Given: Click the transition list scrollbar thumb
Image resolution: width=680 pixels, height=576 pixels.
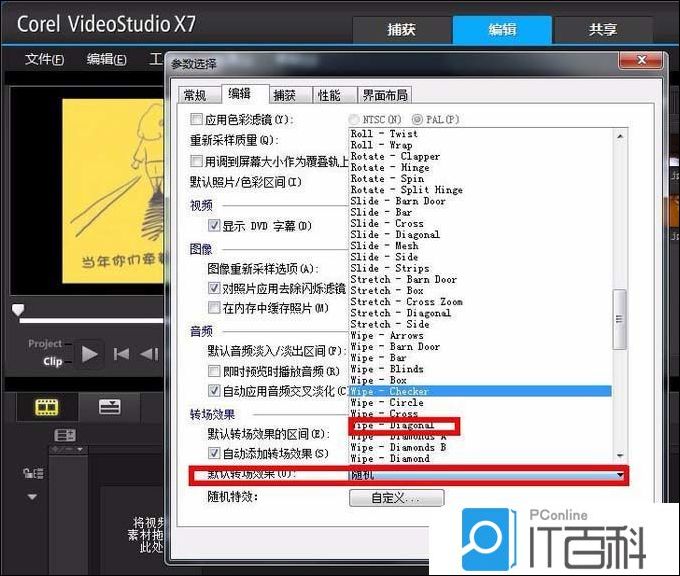Looking at the screenshot, I should [619, 319].
